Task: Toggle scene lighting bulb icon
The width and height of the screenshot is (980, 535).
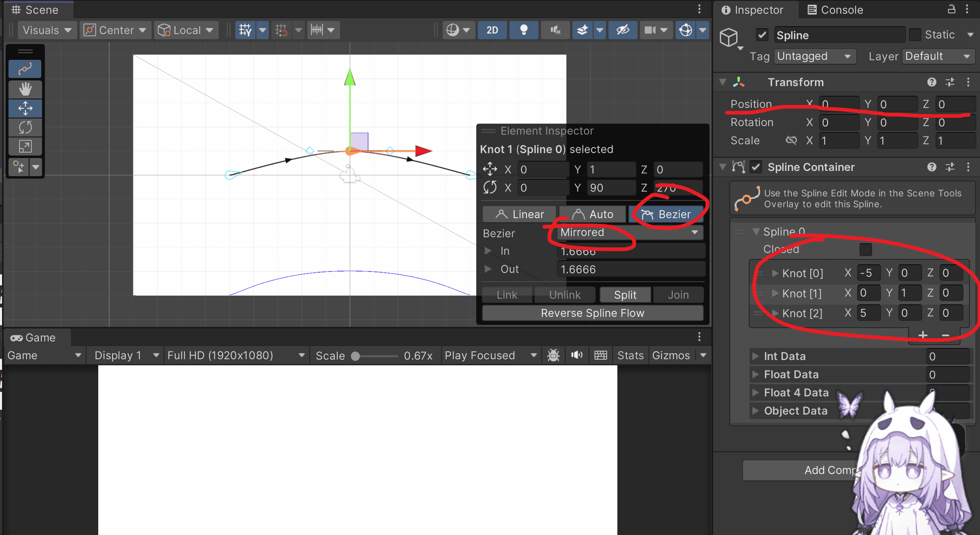Action: [524, 30]
